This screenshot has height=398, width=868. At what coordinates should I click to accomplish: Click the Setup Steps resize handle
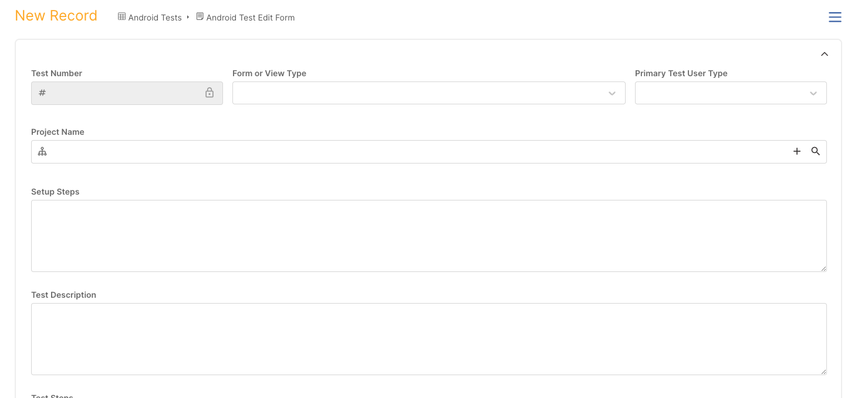pos(823,268)
